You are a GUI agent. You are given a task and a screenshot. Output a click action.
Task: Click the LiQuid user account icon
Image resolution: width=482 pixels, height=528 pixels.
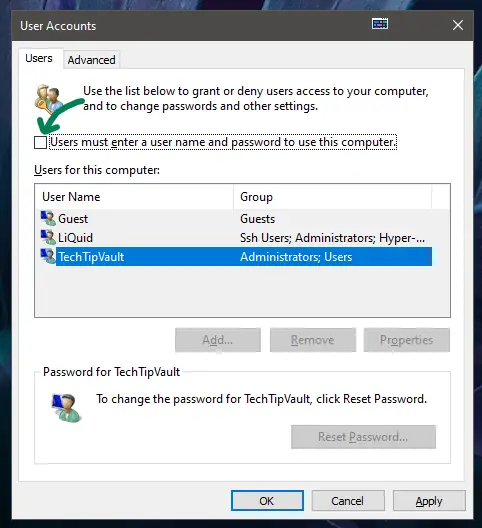(48, 237)
